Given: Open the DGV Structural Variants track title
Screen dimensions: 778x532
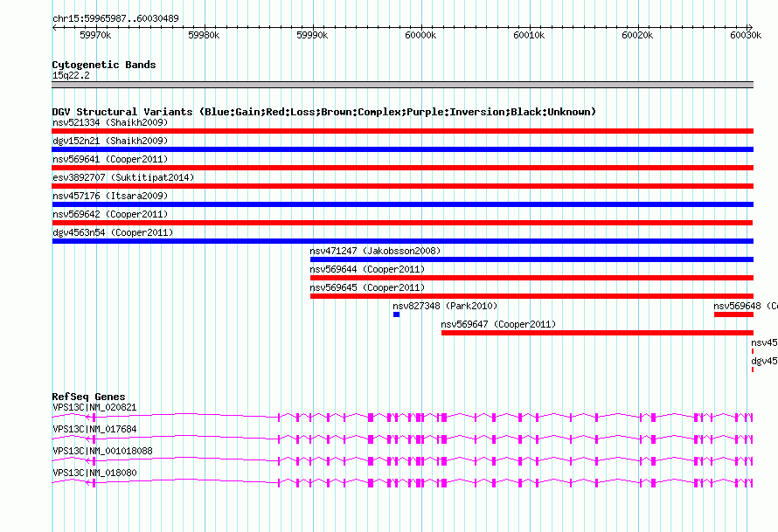Looking at the screenshot, I should tap(324, 112).
